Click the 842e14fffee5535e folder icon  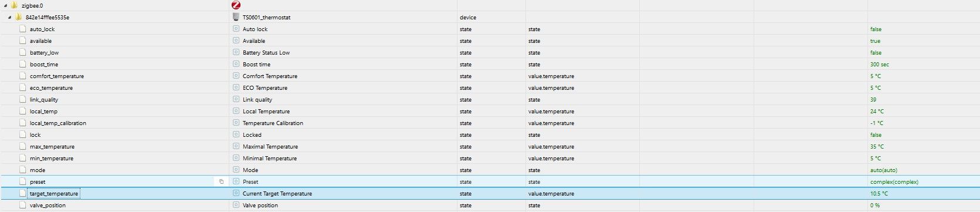pyautogui.click(x=19, y=17)
